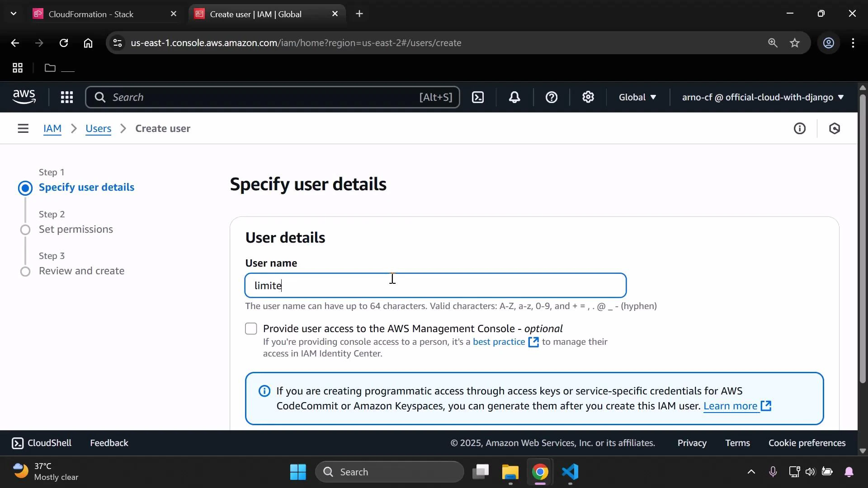
Task: Enable console access with the Provide user access checkbox
Action: (x=251, y=328)
